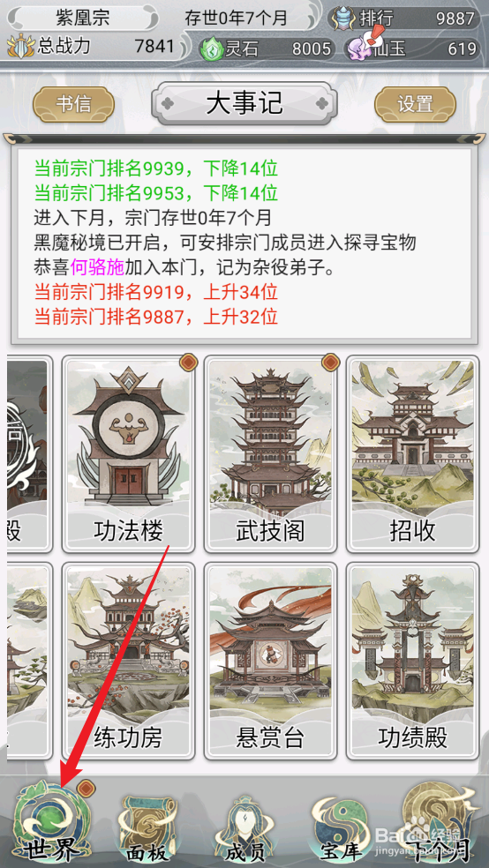Click the pink name 何骆施 link
This screenshot has width=489, height=868.
(x=97, y=267)
